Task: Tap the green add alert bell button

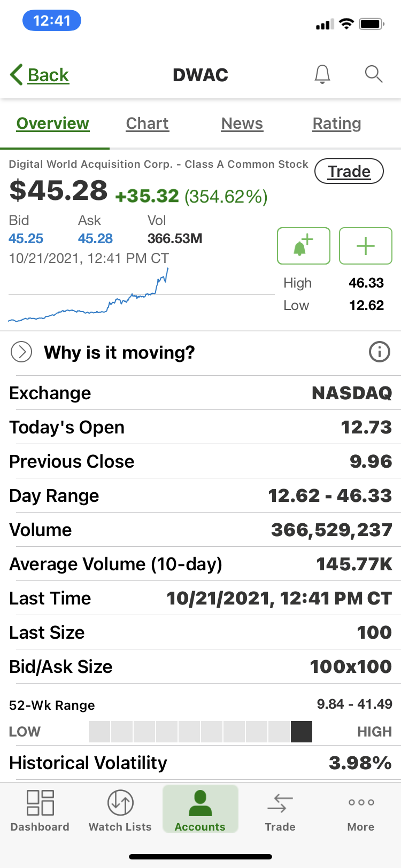Action: click(x=303, y=246)
